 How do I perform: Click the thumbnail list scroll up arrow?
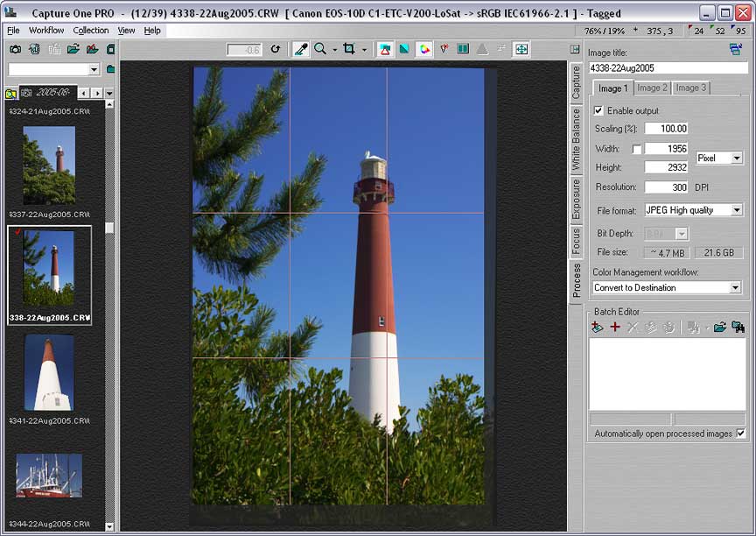pos(109,104)
